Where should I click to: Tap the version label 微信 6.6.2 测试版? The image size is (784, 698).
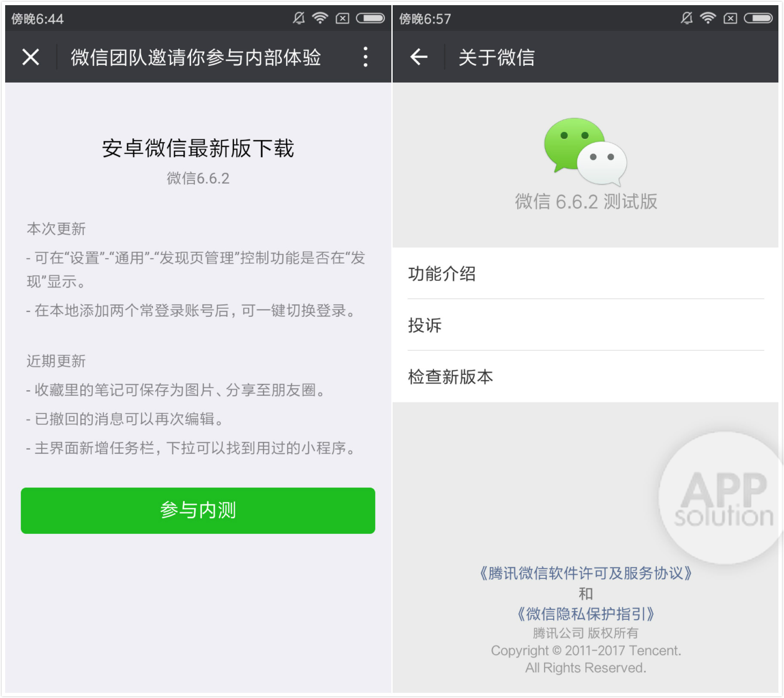coord(586,201)
